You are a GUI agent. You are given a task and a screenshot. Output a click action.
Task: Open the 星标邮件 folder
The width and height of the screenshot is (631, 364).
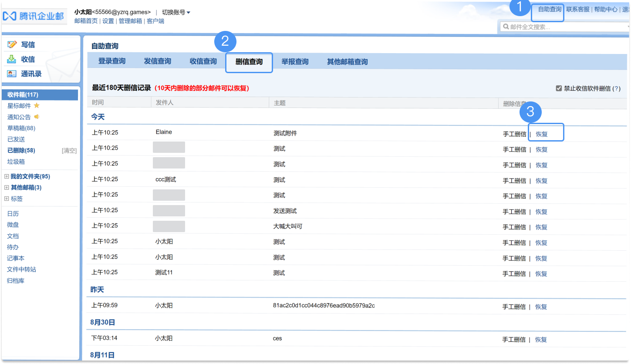[x=19, y=106]
